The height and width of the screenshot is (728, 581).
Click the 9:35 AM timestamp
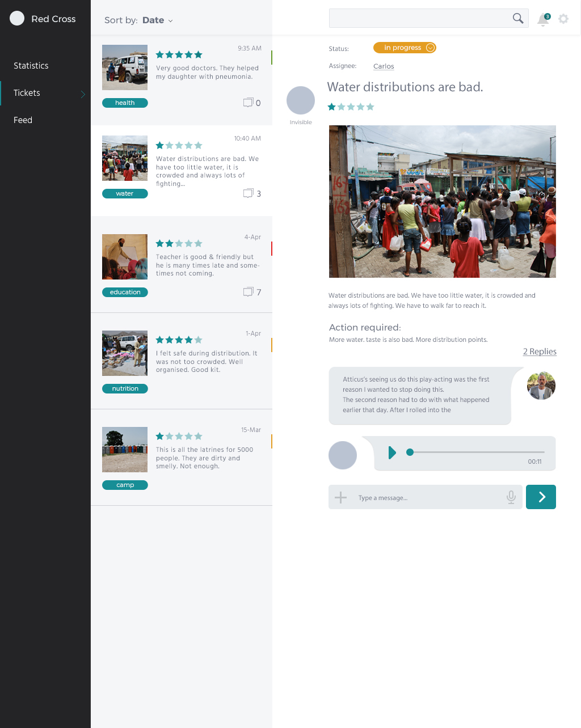click(250, 48)
